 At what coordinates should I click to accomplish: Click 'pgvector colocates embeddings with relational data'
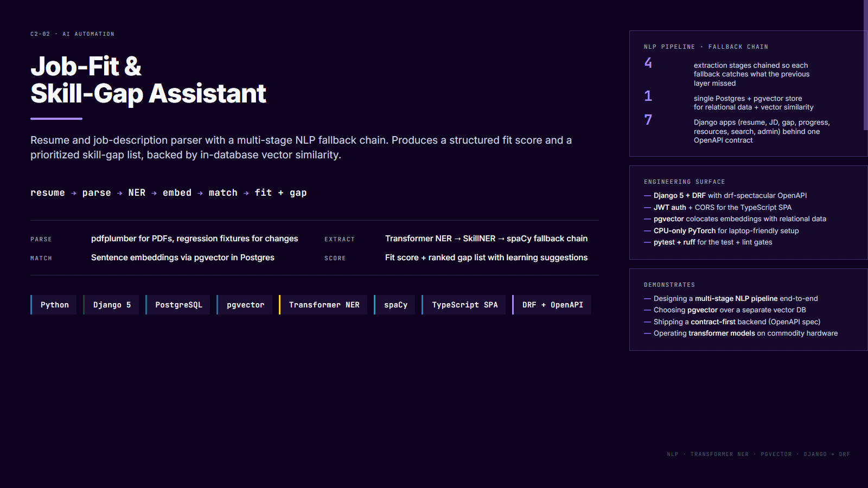pyautogui.click(x=735, y=219)
